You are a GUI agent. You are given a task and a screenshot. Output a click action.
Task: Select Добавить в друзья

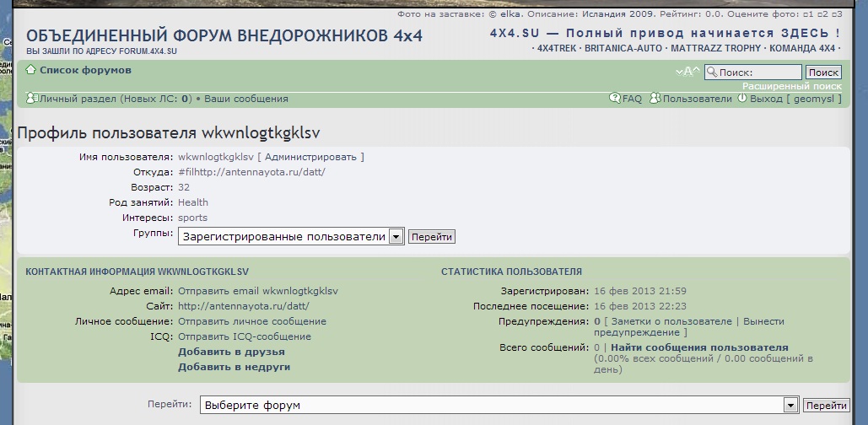click(230, 352)
